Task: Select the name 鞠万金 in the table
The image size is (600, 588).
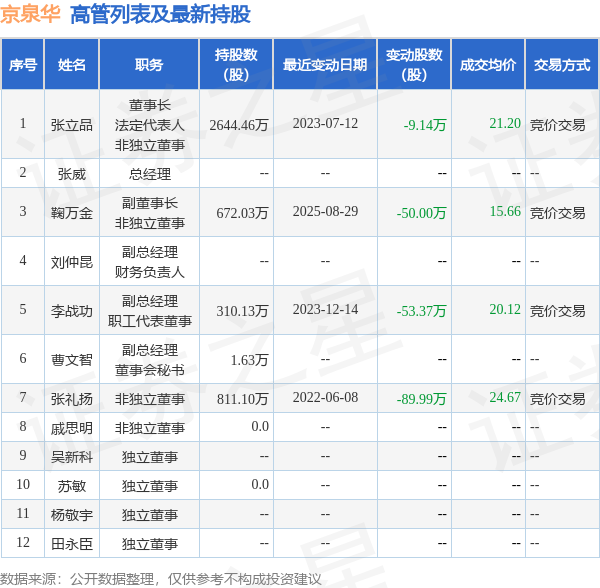Action: tap(72, 212)
